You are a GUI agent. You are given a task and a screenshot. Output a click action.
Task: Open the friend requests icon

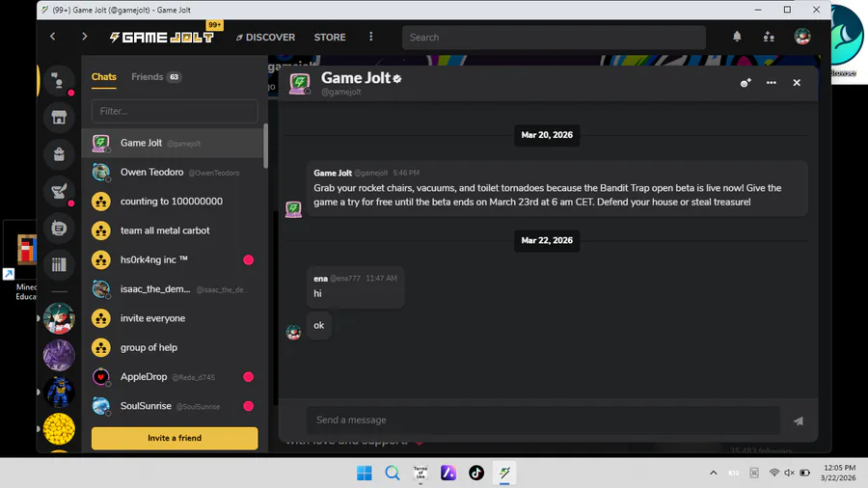tap(769, 37)
